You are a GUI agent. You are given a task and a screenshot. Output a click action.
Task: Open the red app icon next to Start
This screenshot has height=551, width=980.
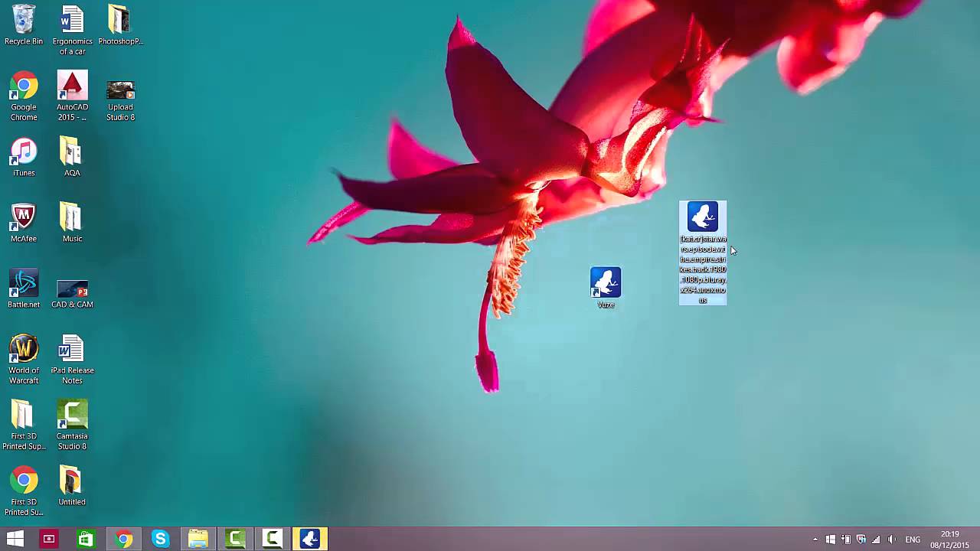point(48,540)
